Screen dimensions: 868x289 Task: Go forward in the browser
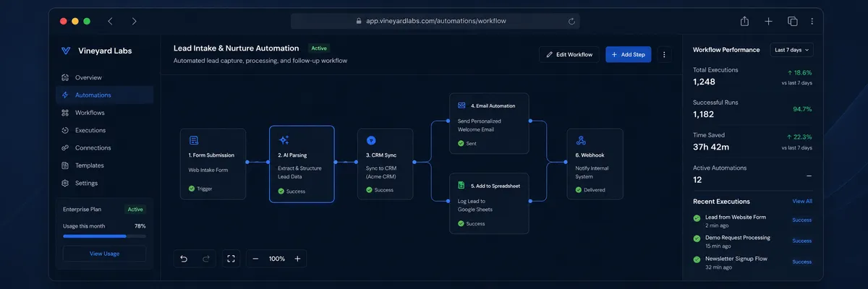tap(134, 21)
